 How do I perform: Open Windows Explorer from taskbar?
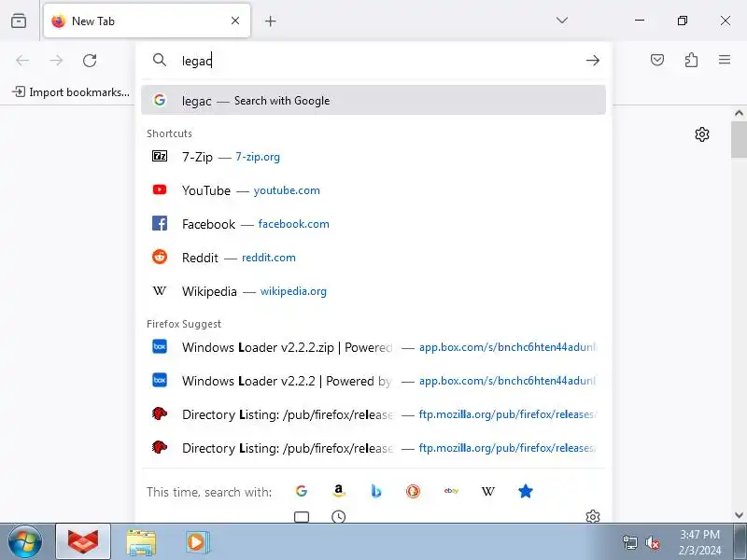click(x=141, y=542)
